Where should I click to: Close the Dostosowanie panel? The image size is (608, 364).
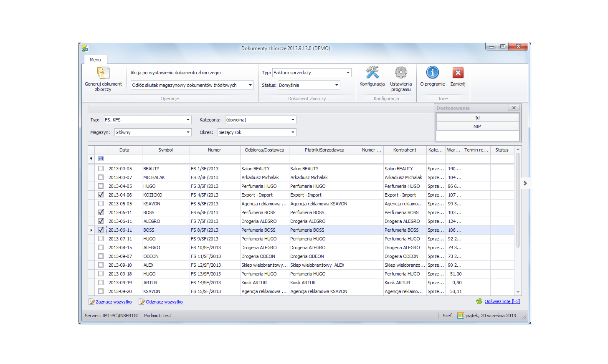point(514,108)
